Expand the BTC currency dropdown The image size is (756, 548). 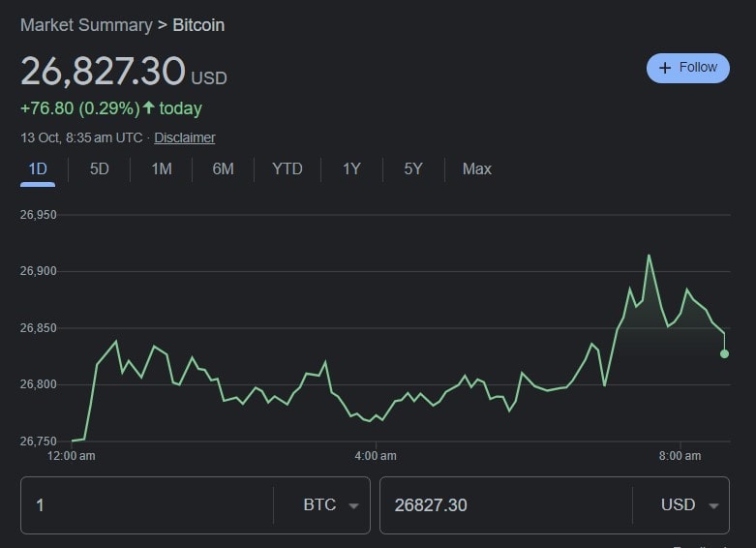tap(330, 505)
